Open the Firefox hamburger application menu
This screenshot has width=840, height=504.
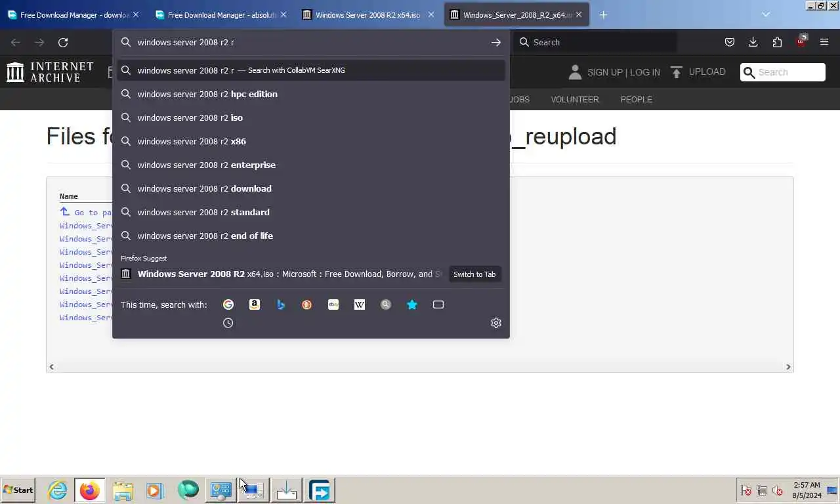[824, 42]
